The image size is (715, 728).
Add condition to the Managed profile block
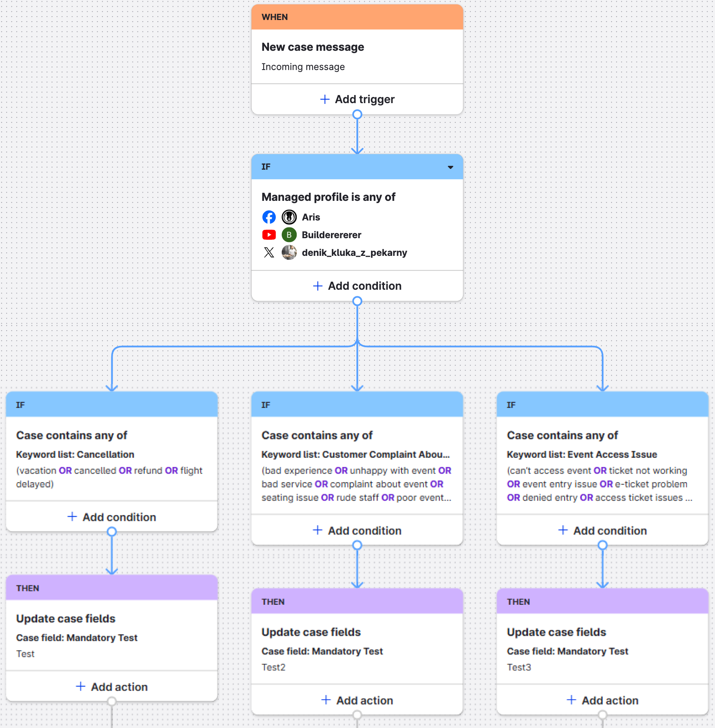point(357,286)
